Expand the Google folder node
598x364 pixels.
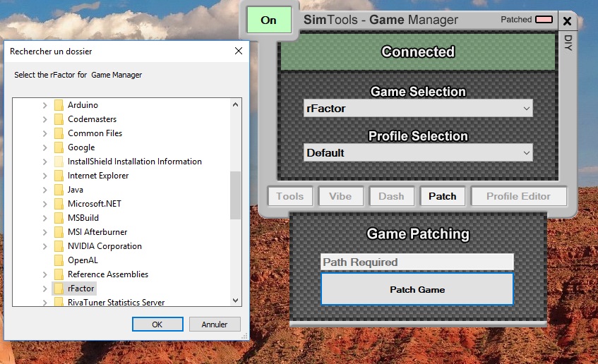(45, 147)
